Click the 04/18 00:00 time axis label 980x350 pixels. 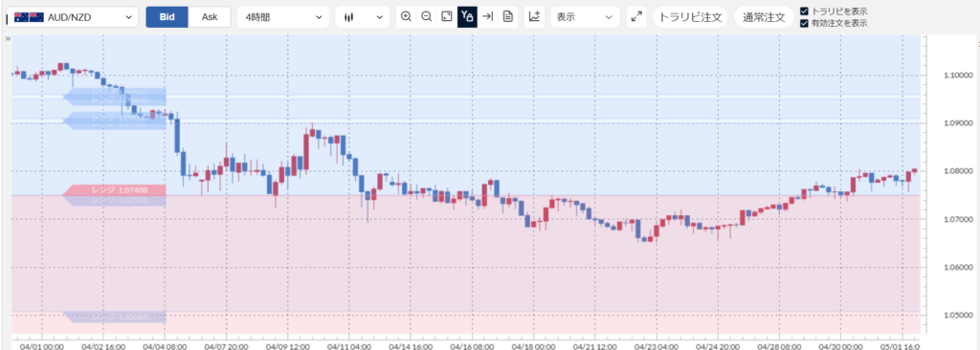533,345
